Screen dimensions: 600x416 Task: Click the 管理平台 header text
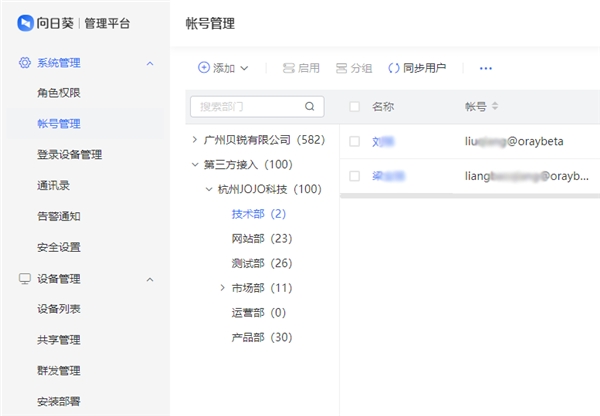tap(107, 23)
